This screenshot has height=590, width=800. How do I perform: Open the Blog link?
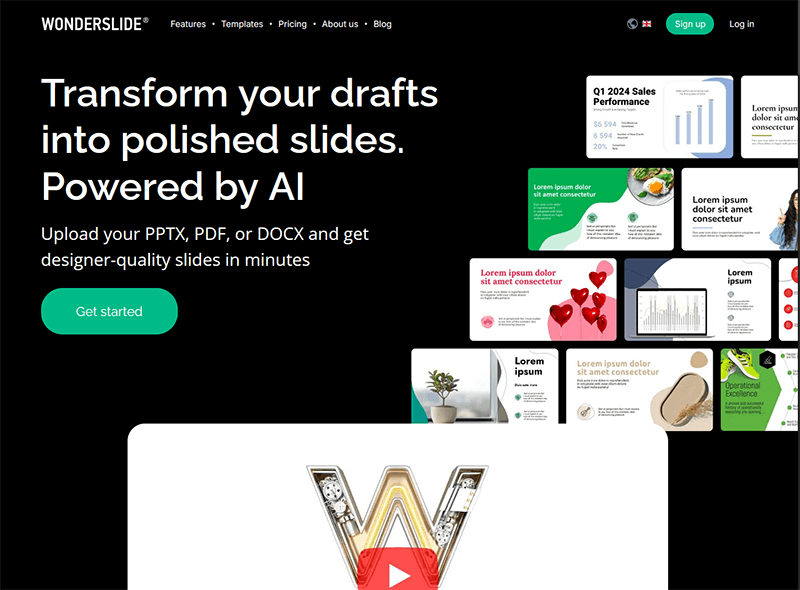point(382,24)
